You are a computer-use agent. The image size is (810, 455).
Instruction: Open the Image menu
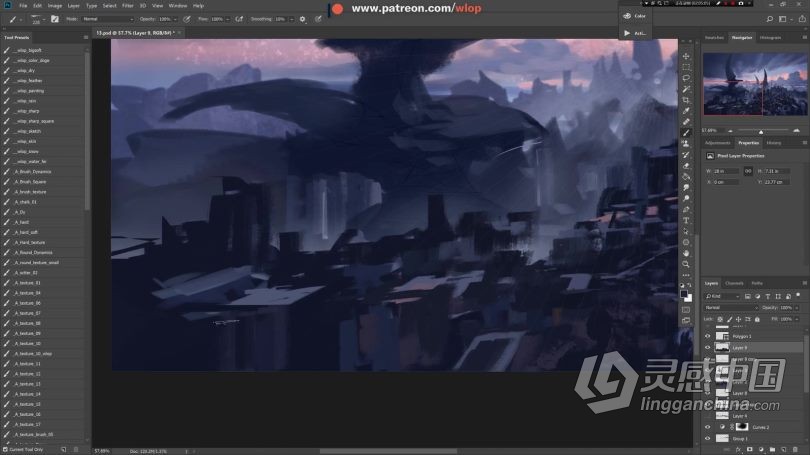point(55,6)
